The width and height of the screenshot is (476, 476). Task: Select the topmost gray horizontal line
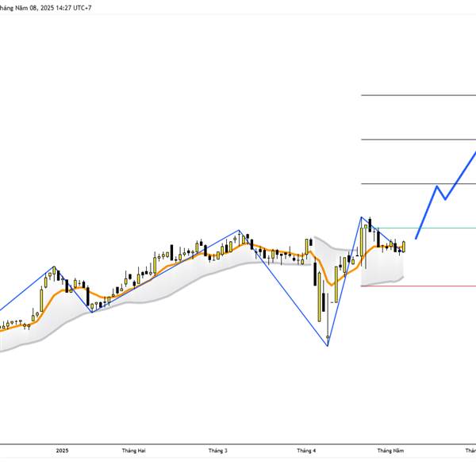pyautogui.click(x=418, y=95)
